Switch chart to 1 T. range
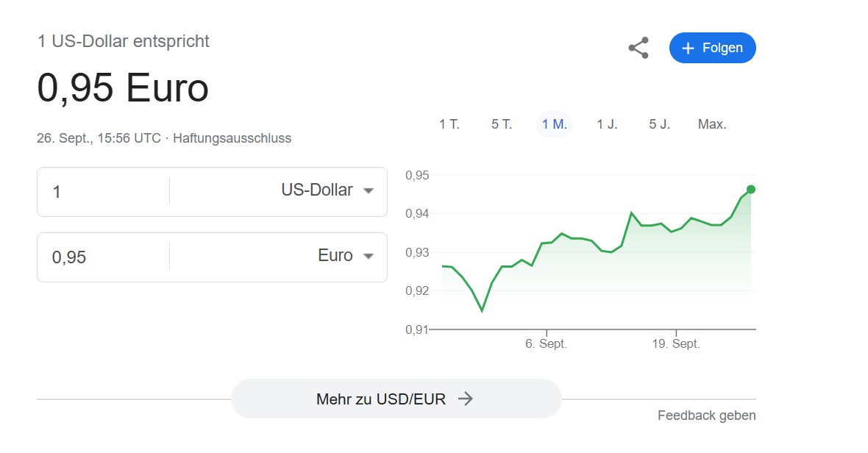This screenshot has width=868, height=453. pos(449,124)
